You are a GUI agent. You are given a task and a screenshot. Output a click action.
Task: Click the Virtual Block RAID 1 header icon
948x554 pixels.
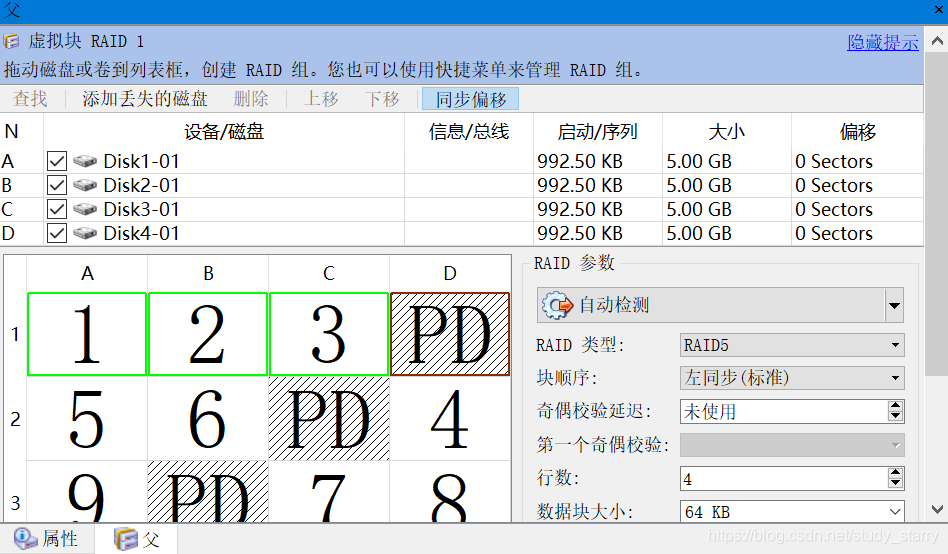pos(11,41)
